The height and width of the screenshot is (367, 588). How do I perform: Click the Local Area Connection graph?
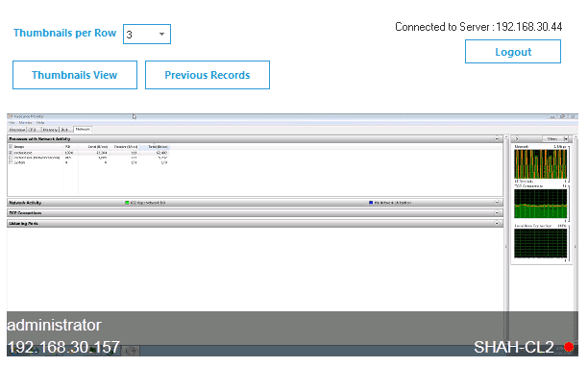(540, 244)
